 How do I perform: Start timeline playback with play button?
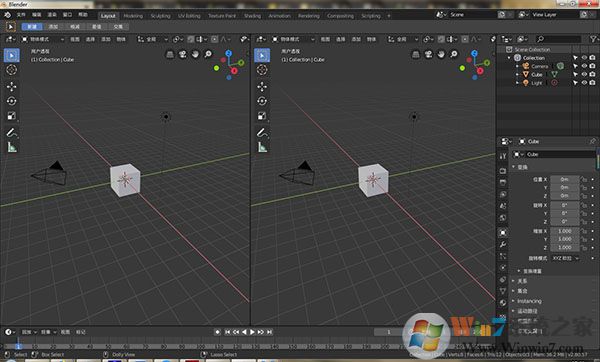coord(252,332)
